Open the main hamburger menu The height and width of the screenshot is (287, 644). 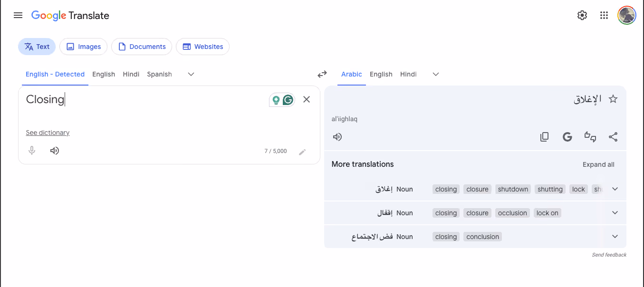click(x=18, y=15)
